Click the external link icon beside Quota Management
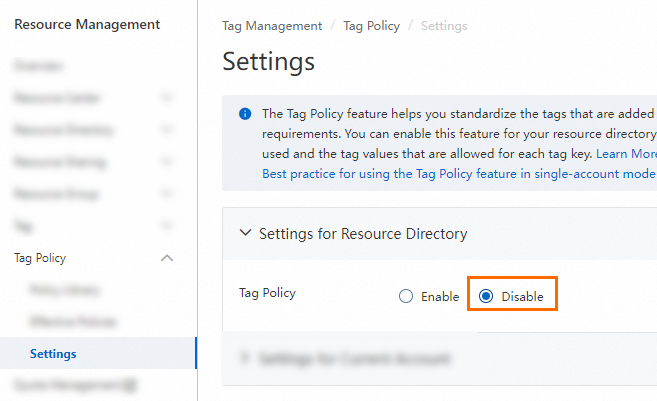 point(130,384)
